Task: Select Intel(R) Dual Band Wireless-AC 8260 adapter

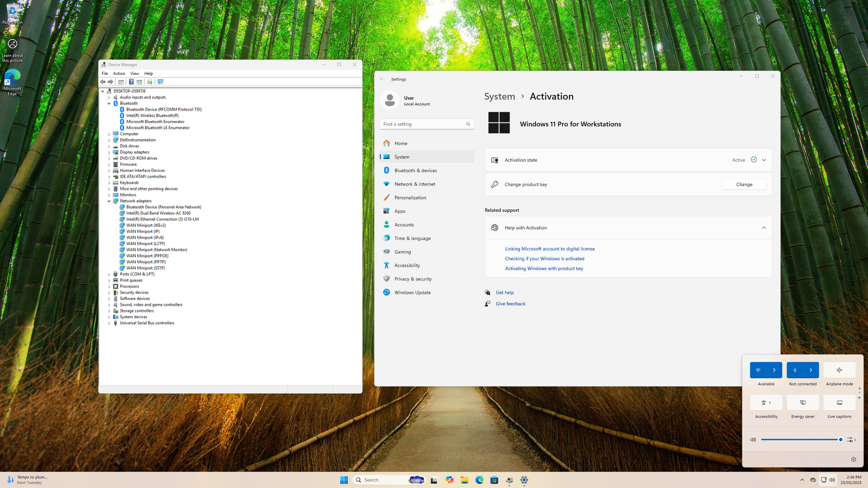Action: point(158,213)
